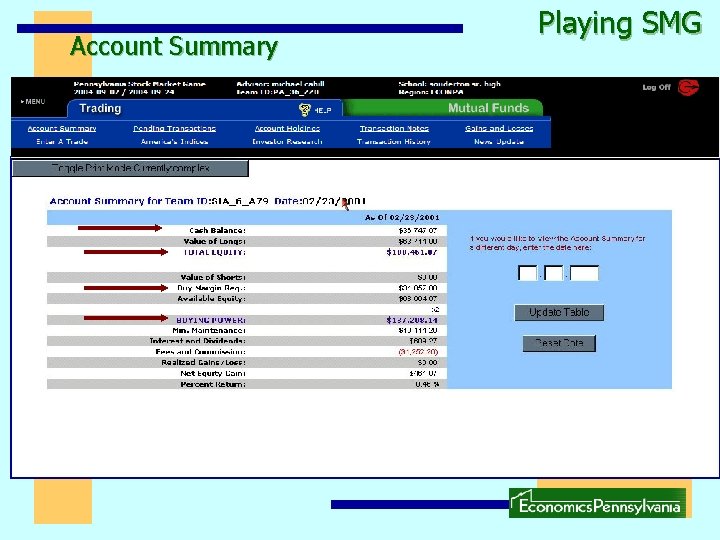
Task: Select the Buying Power dollar value
Action: click(x=412, y=320)
